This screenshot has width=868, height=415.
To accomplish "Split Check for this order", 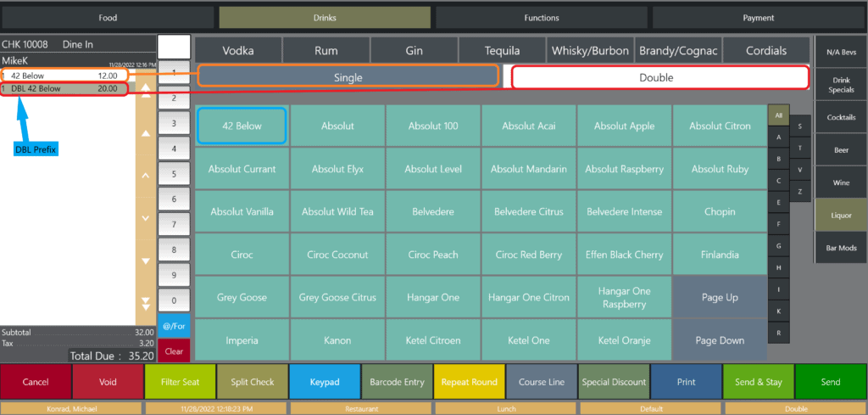I will pyautogui.click(x=253, y=382).
